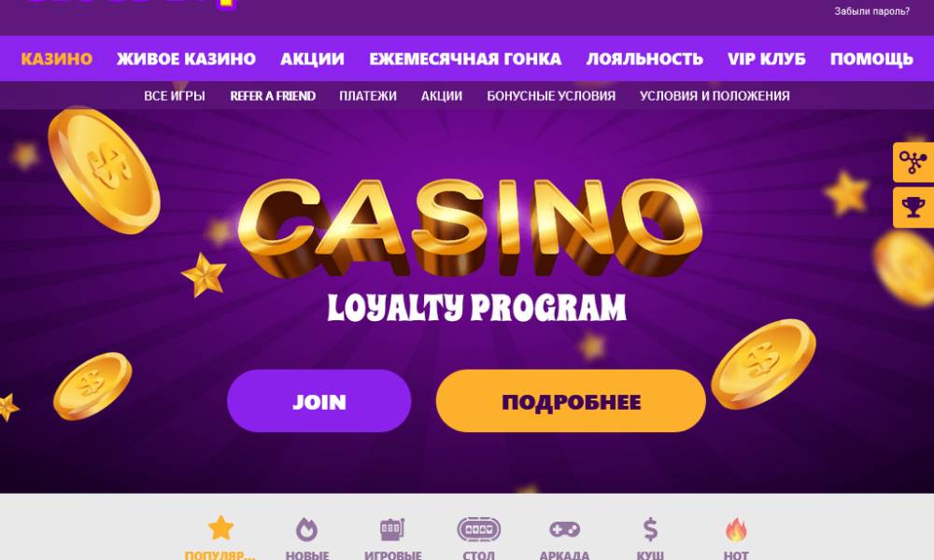This screenshot has width=934, height=560.
Task: Click the Помощь menu item
Action: [x=871, y=59]
